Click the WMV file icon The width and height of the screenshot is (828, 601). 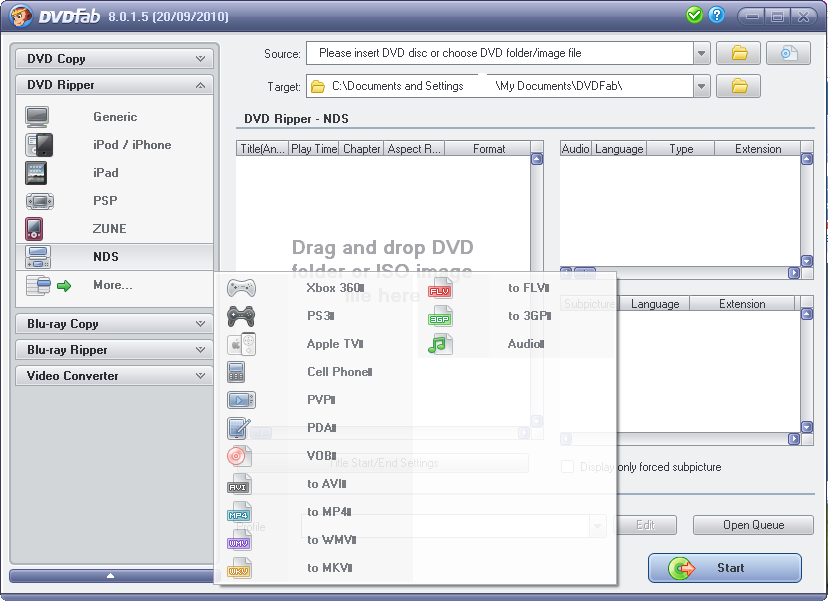click(x=239, y=540)
